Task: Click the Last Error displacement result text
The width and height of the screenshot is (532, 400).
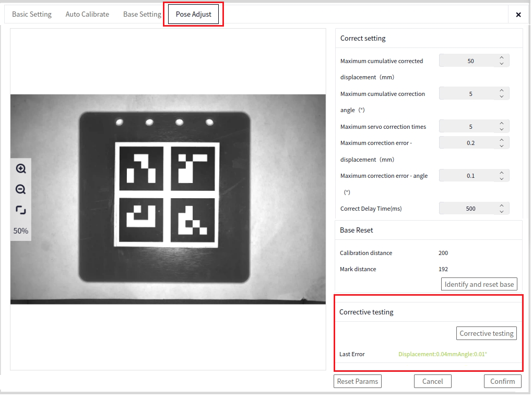Action: [x=442, y=354]
